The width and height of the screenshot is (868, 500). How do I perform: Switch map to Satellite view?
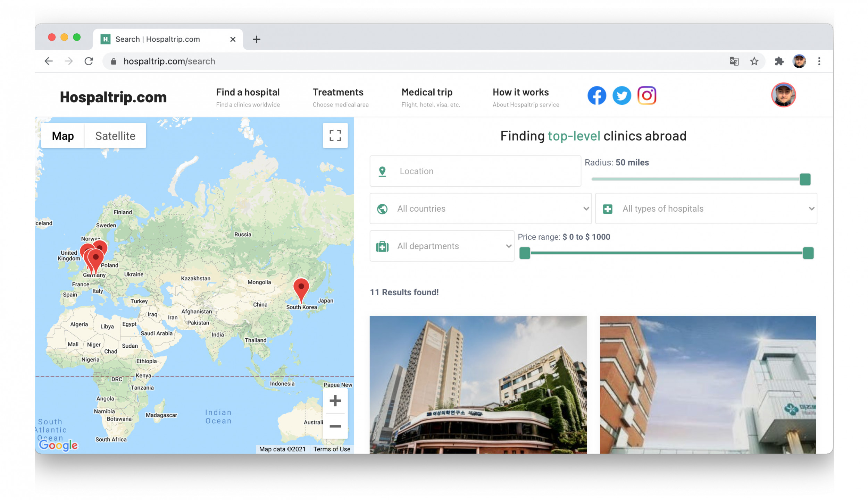(x=115, y=136)
